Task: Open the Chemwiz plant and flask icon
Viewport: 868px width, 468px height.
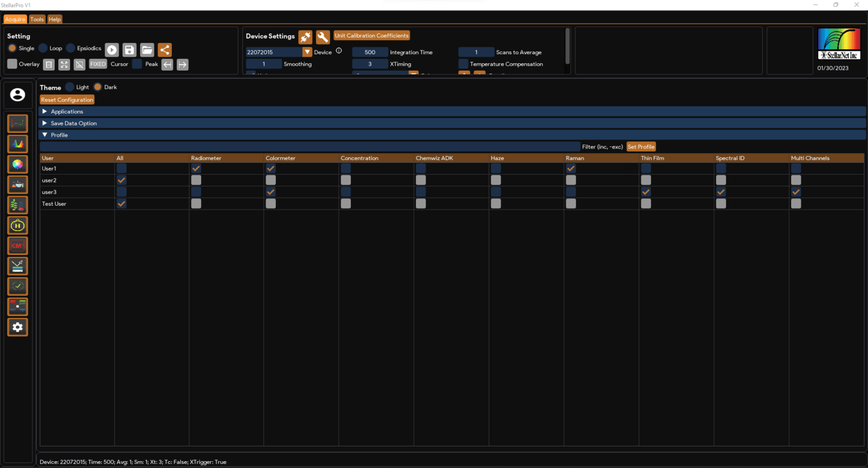Action: (x=18, y=205)
